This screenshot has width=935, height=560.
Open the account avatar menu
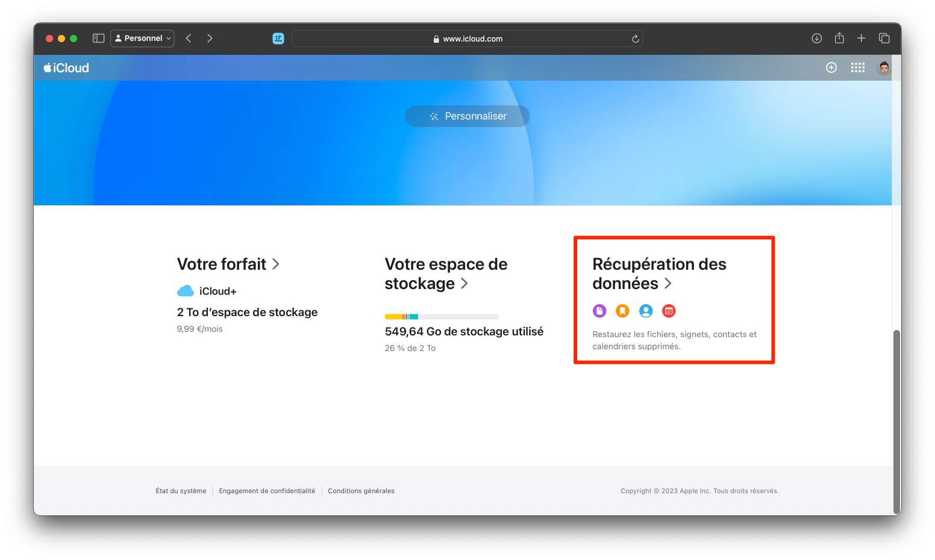tap(884, 67)
